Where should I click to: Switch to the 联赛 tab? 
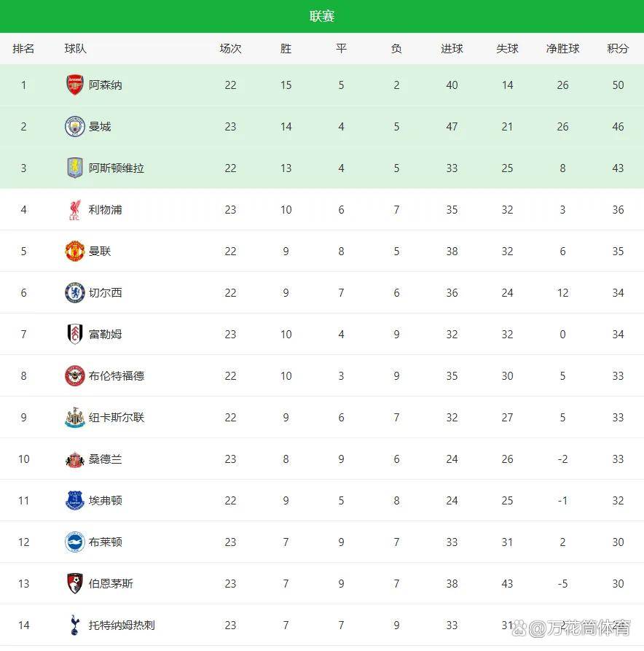click(x=322, y=16)
